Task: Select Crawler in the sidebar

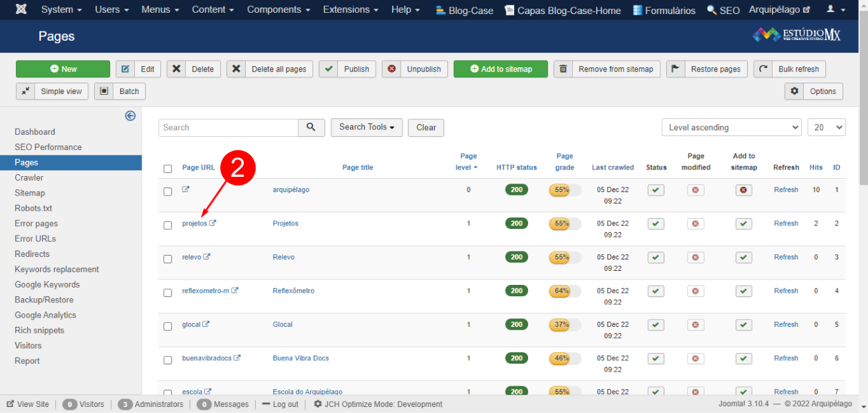Action: (29, 177)
